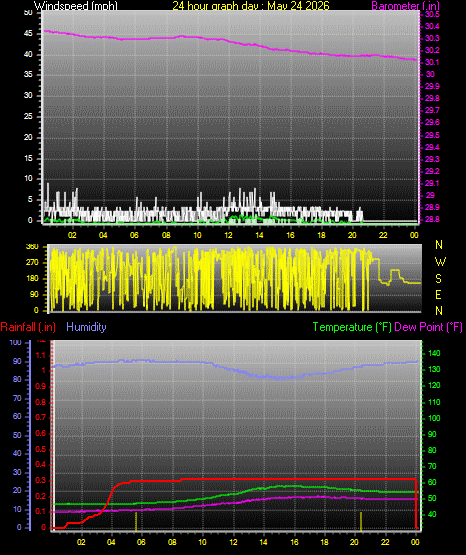Click the yellow sunset marker near hour 20

361,522
